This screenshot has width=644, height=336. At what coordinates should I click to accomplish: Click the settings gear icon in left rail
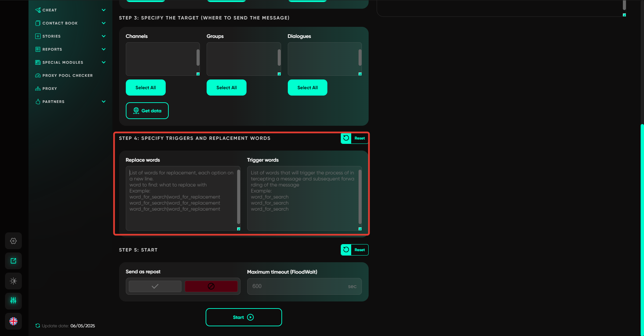(13, 241)
